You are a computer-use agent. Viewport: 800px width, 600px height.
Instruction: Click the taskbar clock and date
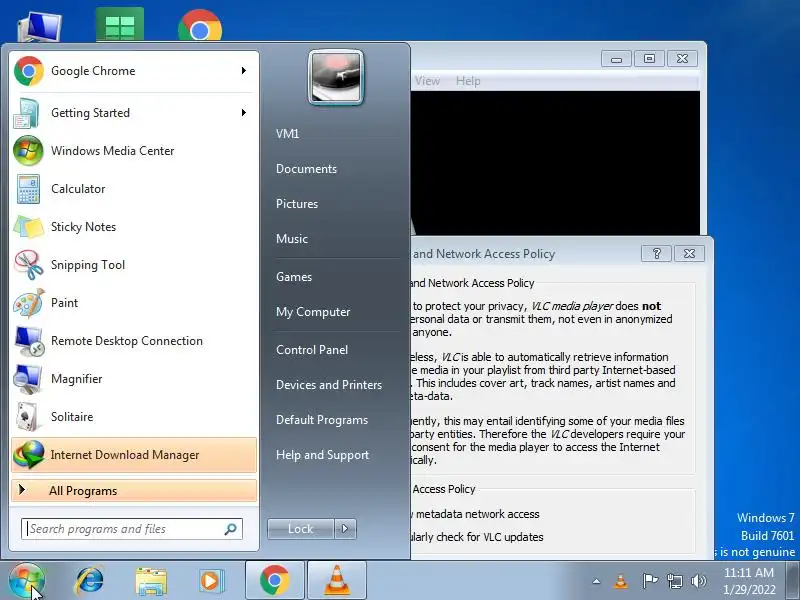coord(749,581)
